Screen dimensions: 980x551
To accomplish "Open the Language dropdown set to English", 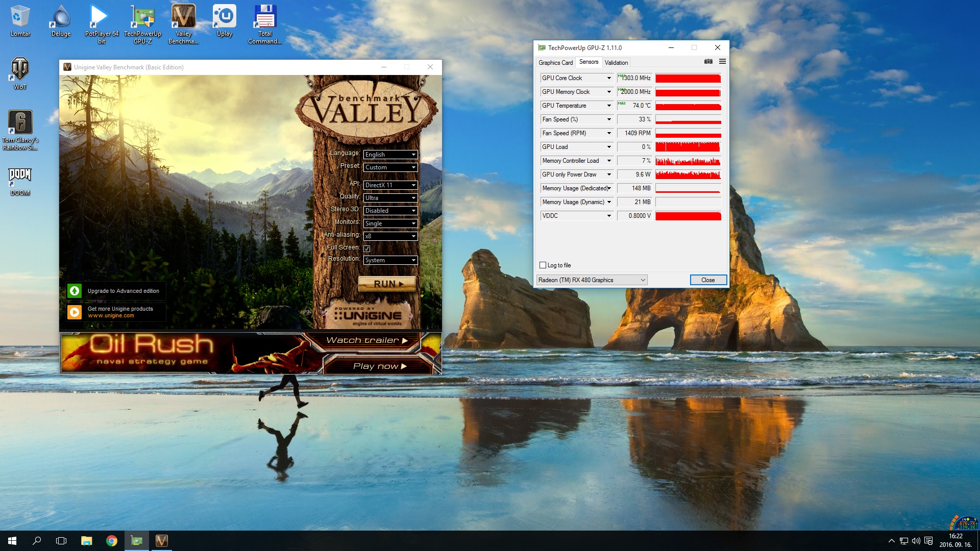I will pos(390,155).
